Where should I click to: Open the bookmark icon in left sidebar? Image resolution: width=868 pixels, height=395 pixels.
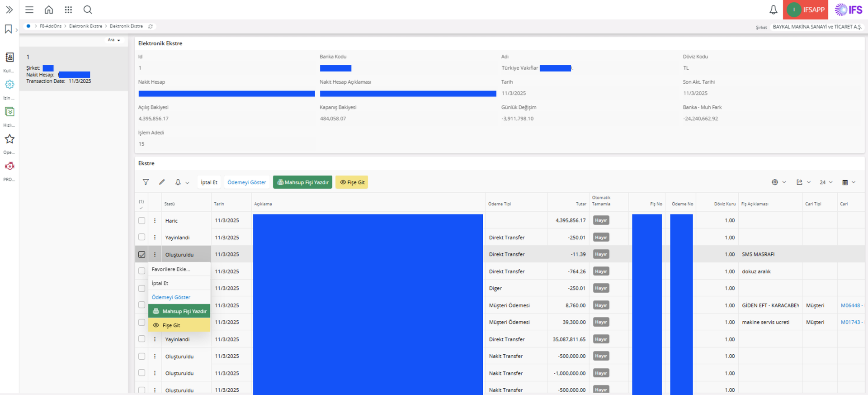pyautogui.click(x=8, y=29)
